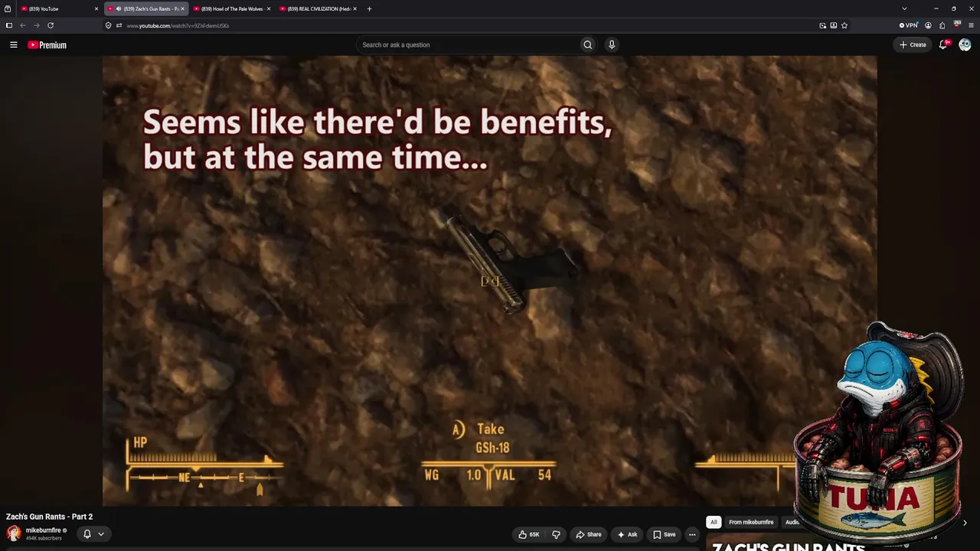Screen dimensions: 980x551
Task: Reload the current page
Action: (x=51, y=25)
